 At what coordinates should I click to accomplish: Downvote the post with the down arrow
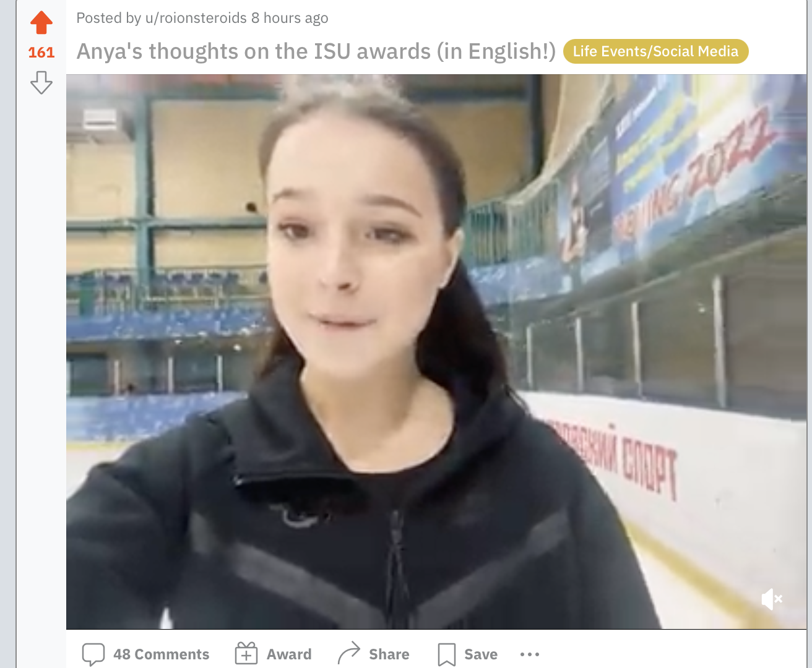pos(41,82)
